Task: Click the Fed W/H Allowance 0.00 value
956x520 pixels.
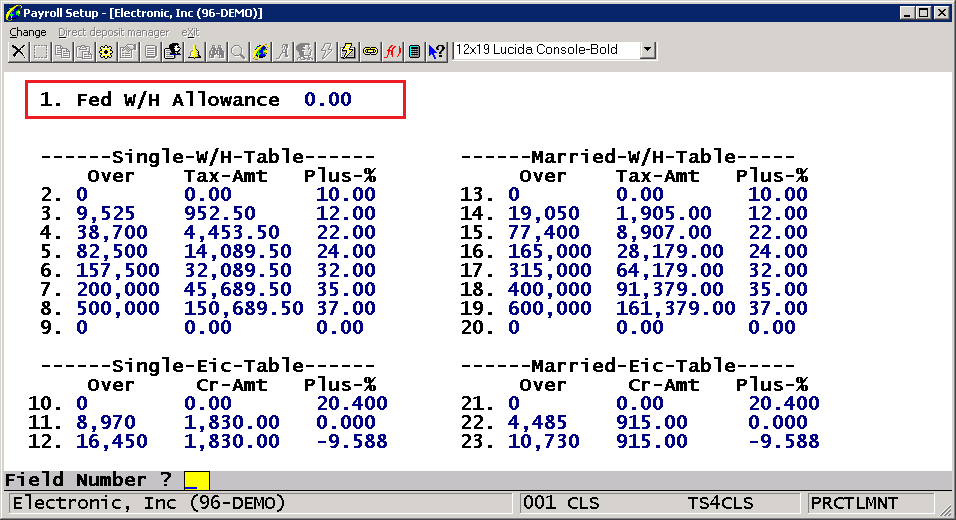Action: (327, 99)
